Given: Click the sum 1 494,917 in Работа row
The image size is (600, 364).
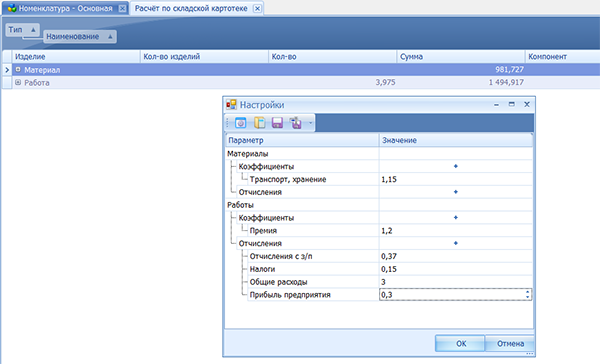Looking at the screenshot, I should pos(506,82).
